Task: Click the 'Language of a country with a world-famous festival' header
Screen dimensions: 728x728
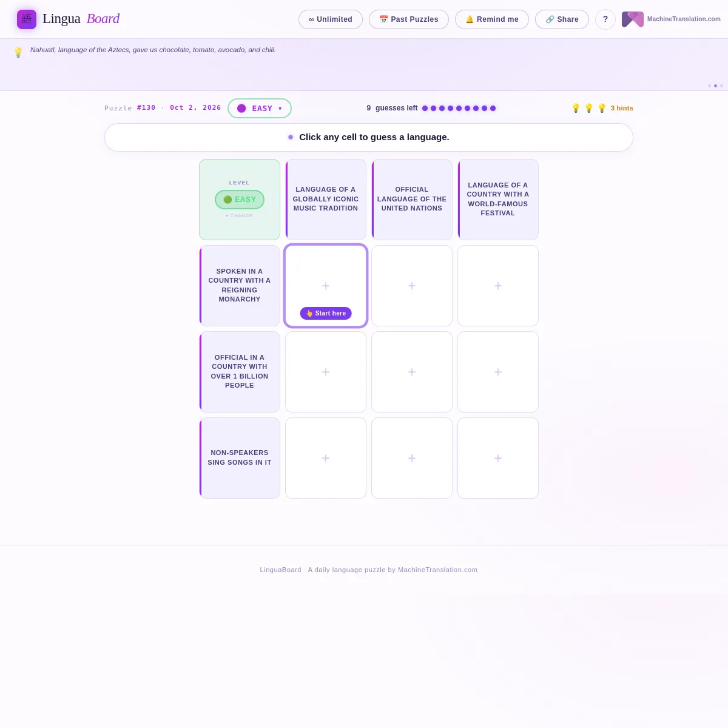Action: pyautogui.click(x=498, y=200)
